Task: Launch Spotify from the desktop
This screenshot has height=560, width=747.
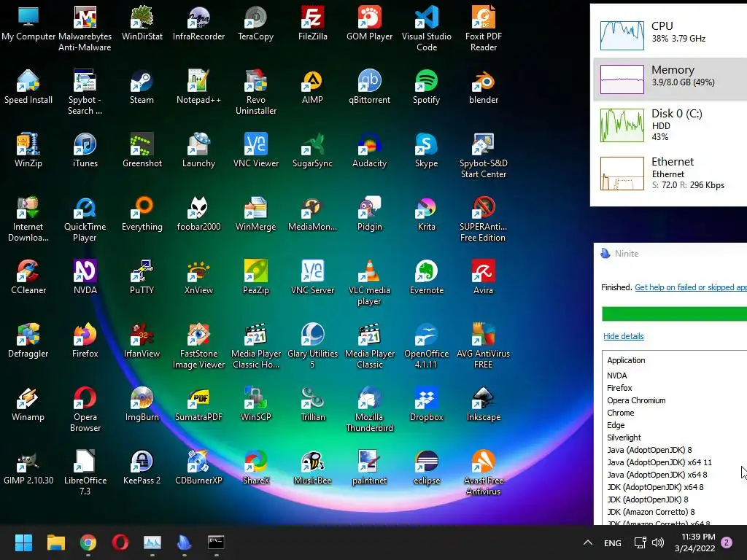Action: [426, 87]
